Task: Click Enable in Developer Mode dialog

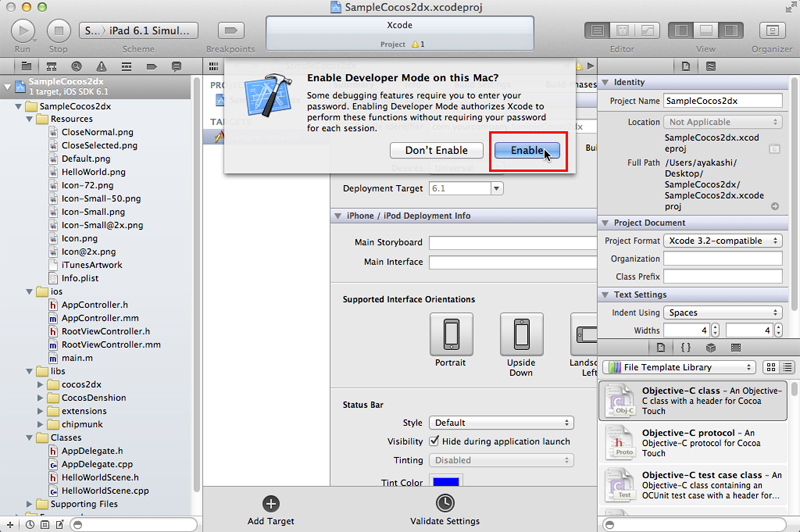Action: [x=527, y=150]
